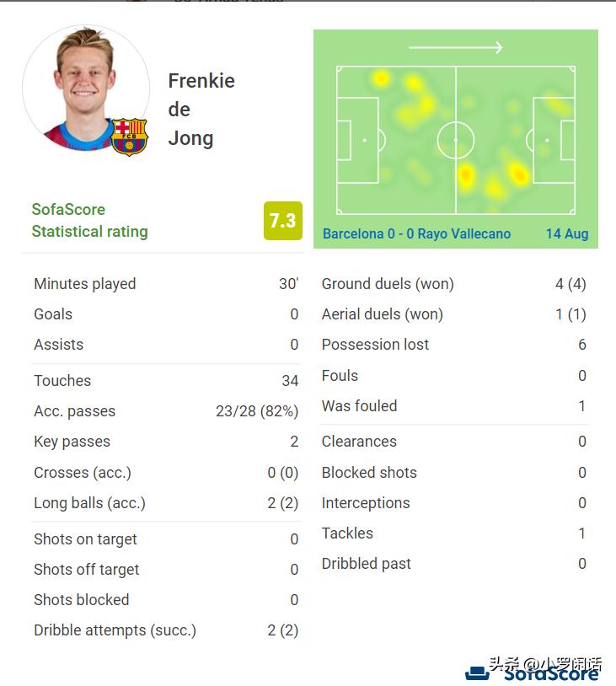Open the Barcelona 0 - 0 Rayo Vallecano match link
The width and height of the screenshot is (616, 686).
click(x=416, y=233)
